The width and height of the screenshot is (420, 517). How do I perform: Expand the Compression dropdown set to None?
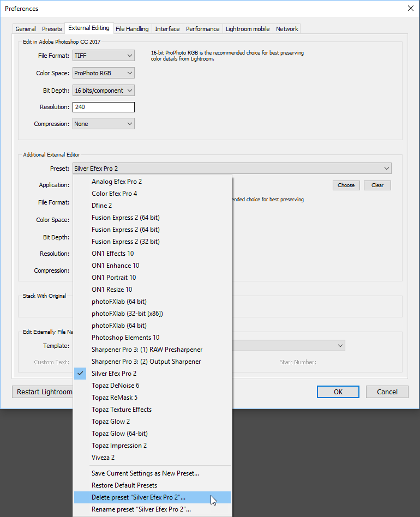(104, 124)
